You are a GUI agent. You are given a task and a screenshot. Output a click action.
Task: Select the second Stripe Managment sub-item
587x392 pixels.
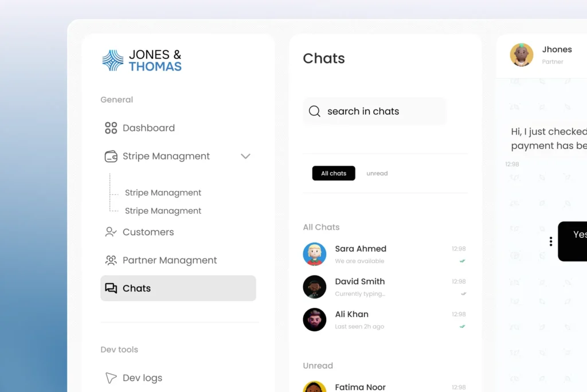(x=163, y=211)
